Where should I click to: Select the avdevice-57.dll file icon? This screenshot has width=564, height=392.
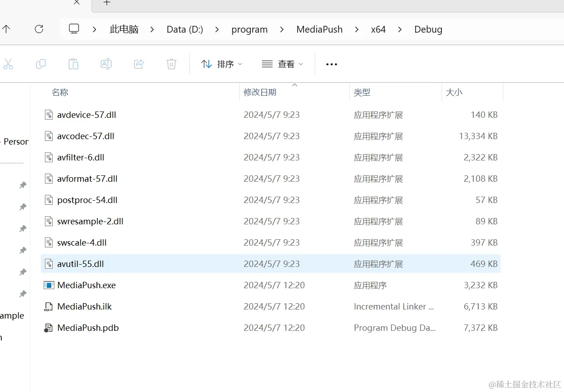[49, 115]
